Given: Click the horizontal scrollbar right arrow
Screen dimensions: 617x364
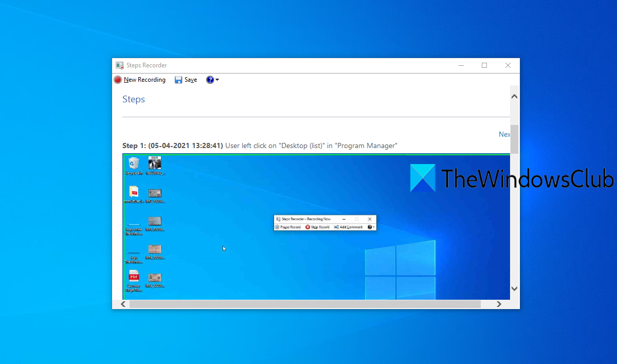Looking at the screenshot, I should click(499, 304).
